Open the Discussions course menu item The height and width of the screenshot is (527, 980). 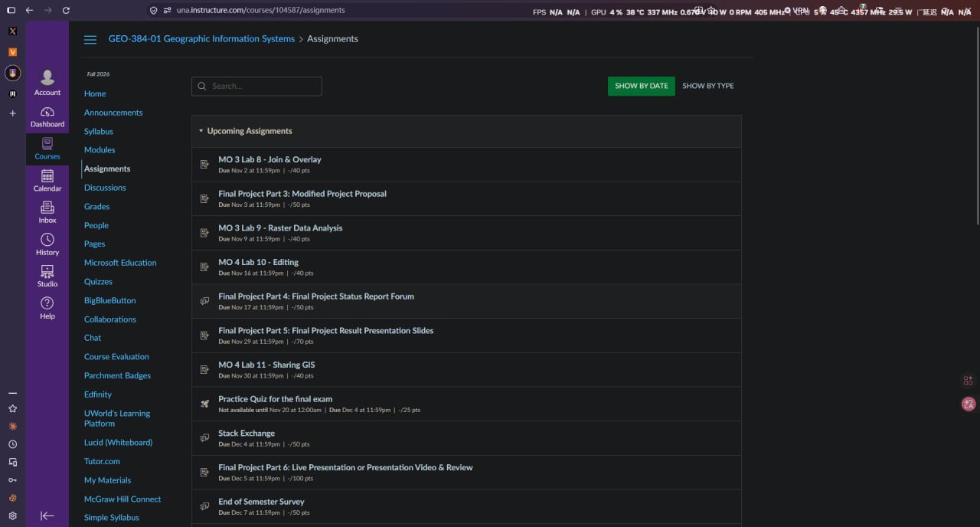(105, 188)
